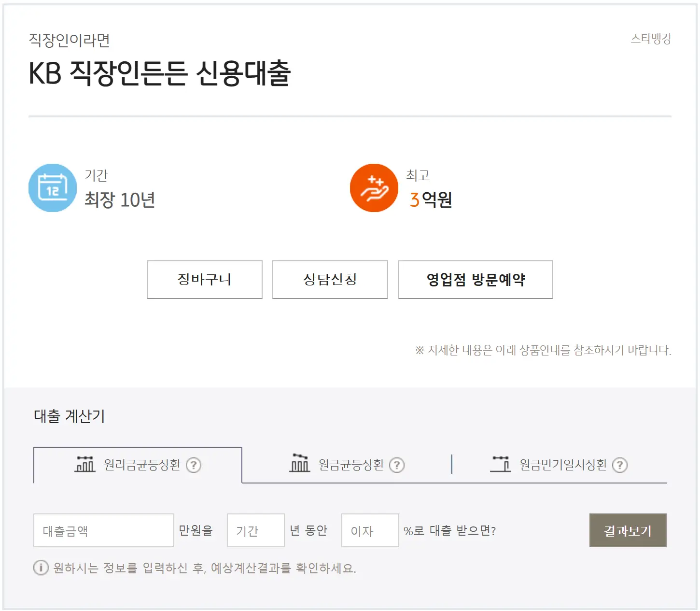
Task: Click the 년 동안 label
Action: click(308, 530)
